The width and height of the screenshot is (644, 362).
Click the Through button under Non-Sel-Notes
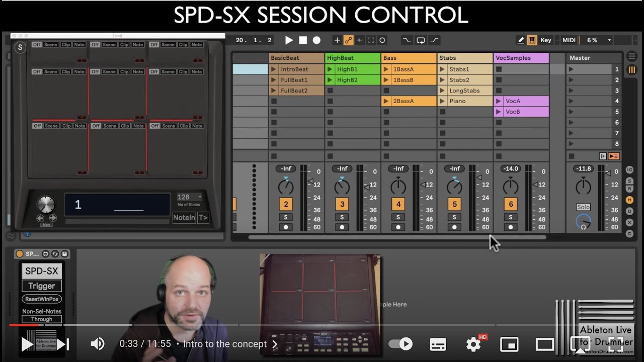42,319
